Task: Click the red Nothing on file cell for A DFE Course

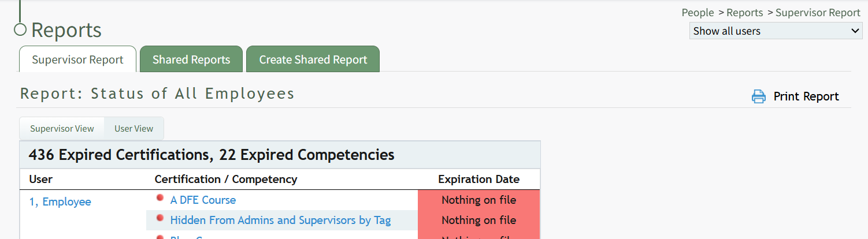Action: coord(478,200)
